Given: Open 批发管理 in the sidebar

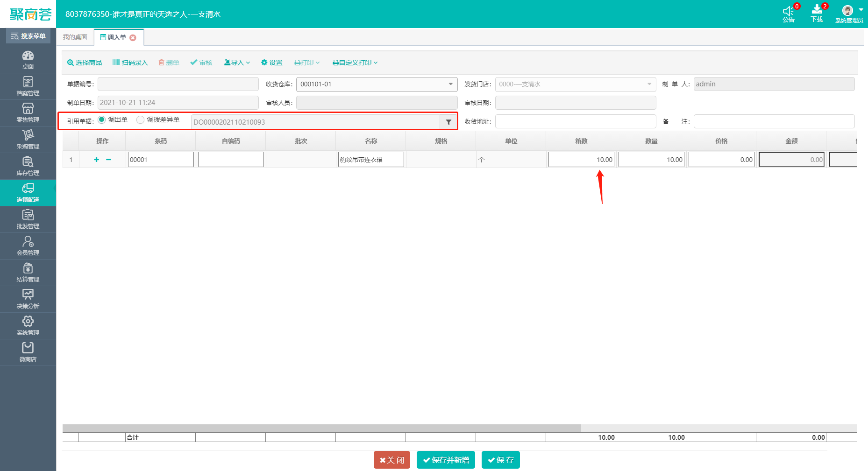Looking at the screenshot, I should [28, 219].
